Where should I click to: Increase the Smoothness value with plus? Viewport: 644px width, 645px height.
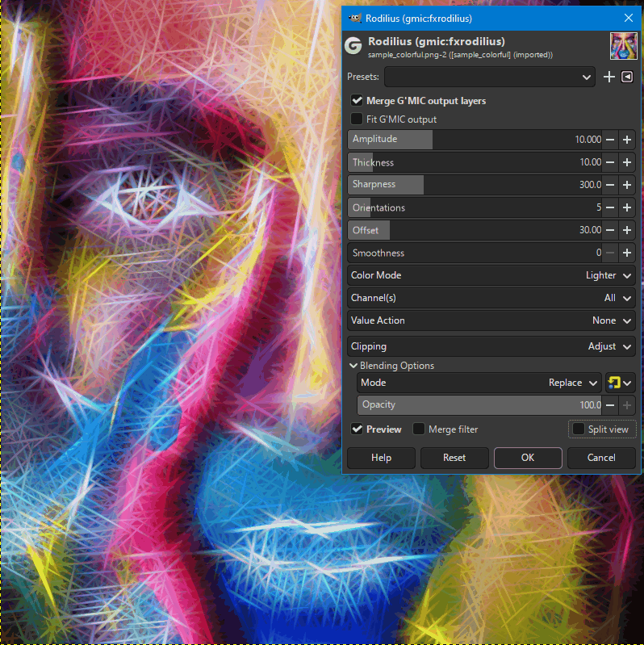coord(627,253)
